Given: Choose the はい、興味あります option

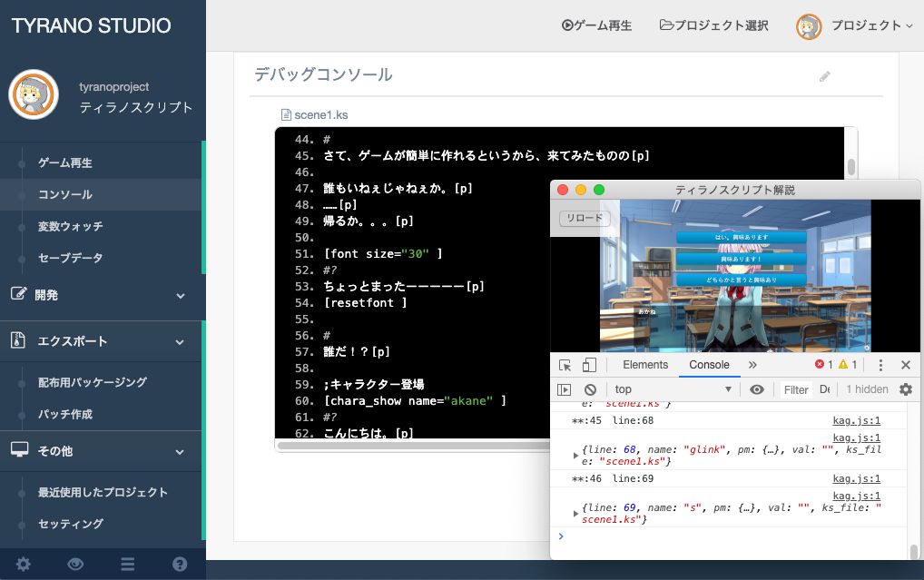Looking at the screenshot, I should [x=742, y=237].
